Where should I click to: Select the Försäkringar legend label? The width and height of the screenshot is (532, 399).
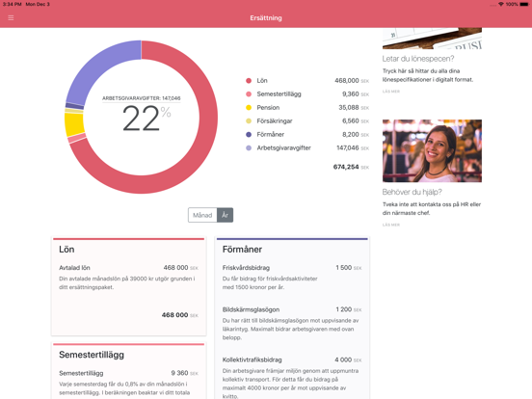coord(275,121)
